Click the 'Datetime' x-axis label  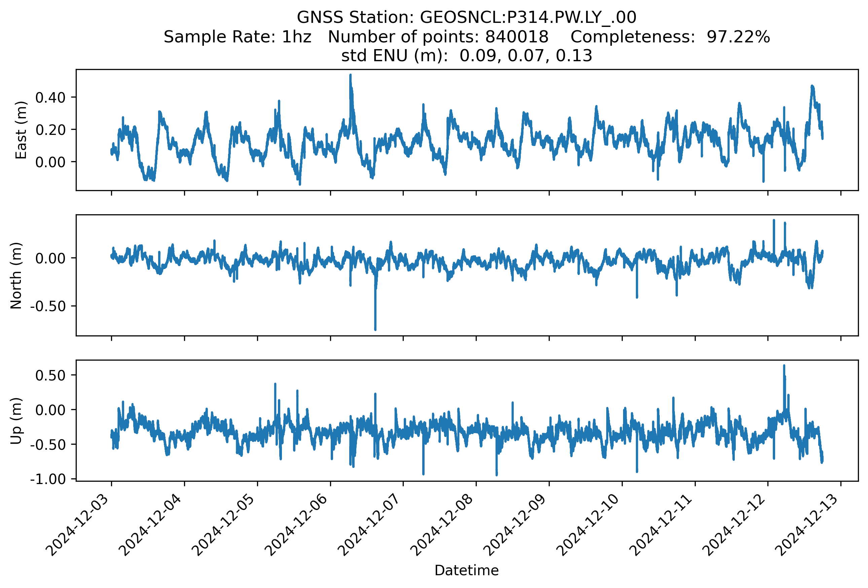(x=467, y=571)
